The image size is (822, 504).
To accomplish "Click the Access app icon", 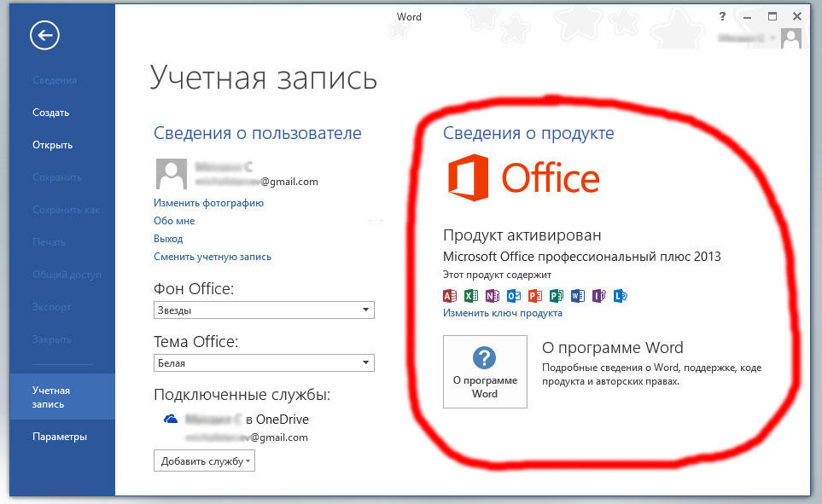I will click(x=450, y=296).
